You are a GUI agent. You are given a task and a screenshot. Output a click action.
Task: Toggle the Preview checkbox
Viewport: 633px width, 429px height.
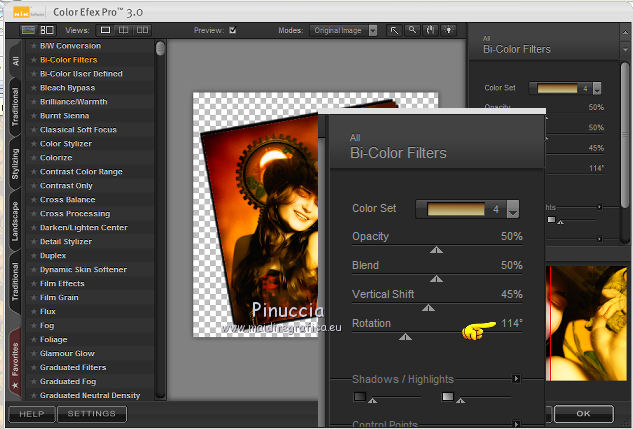pyautogui.click(x=232, y=30)
